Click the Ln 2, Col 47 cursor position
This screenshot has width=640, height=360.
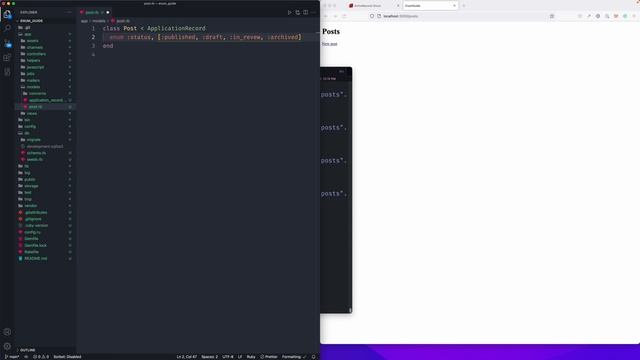(187, 357)
